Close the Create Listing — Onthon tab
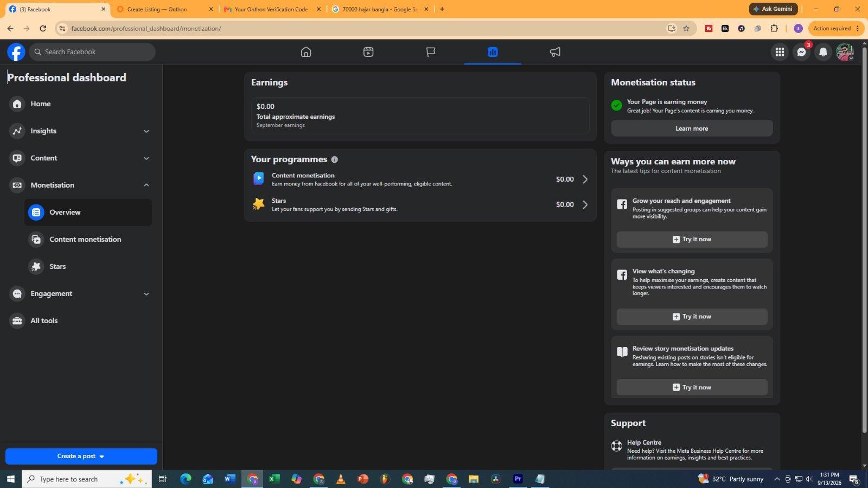The image size is (868, 488). pyautogui.click(x=211, y=9)
